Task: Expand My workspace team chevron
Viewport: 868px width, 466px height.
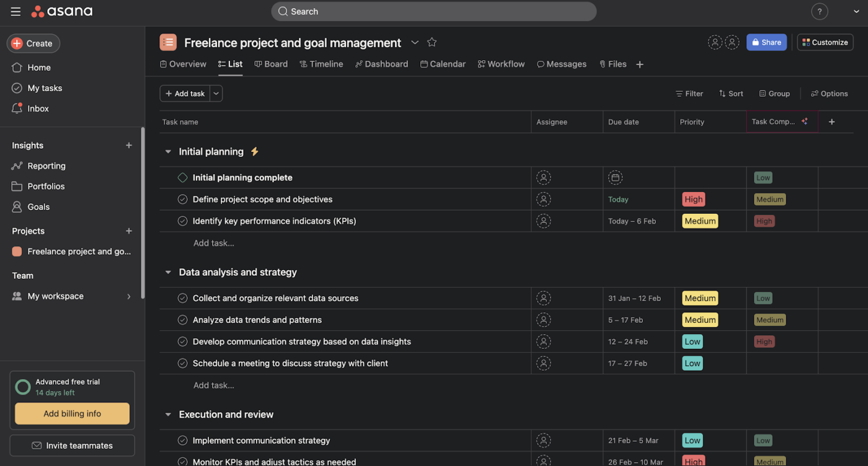Action: click(x=129, y=297)
